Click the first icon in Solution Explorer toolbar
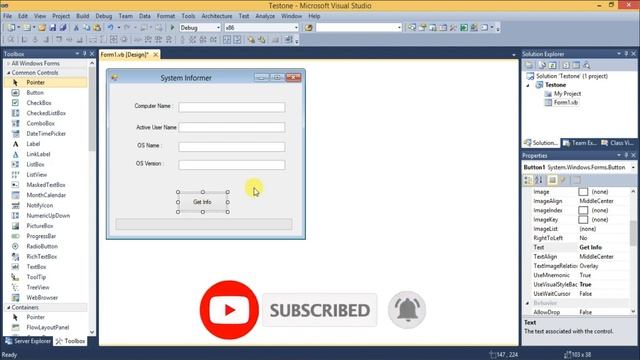Image resolution: width=640 pixels, height=360 pixels. point(529,65)
